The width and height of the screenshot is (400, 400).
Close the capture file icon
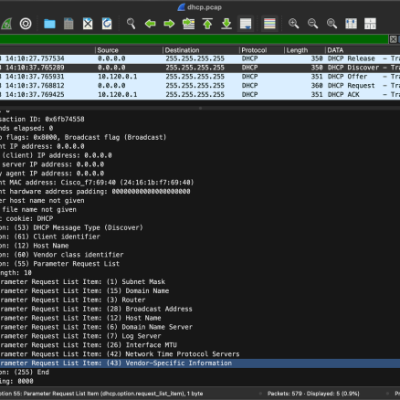88,24
